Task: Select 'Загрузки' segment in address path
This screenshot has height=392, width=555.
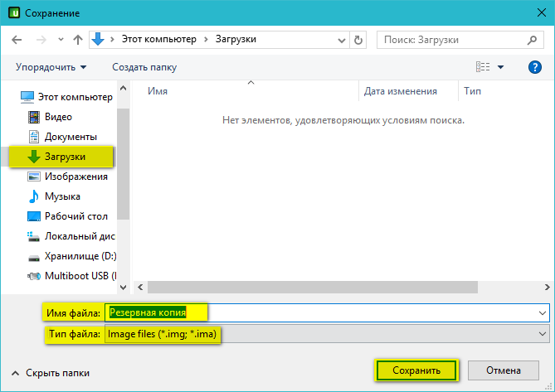Action: click(x=236, y=39)
